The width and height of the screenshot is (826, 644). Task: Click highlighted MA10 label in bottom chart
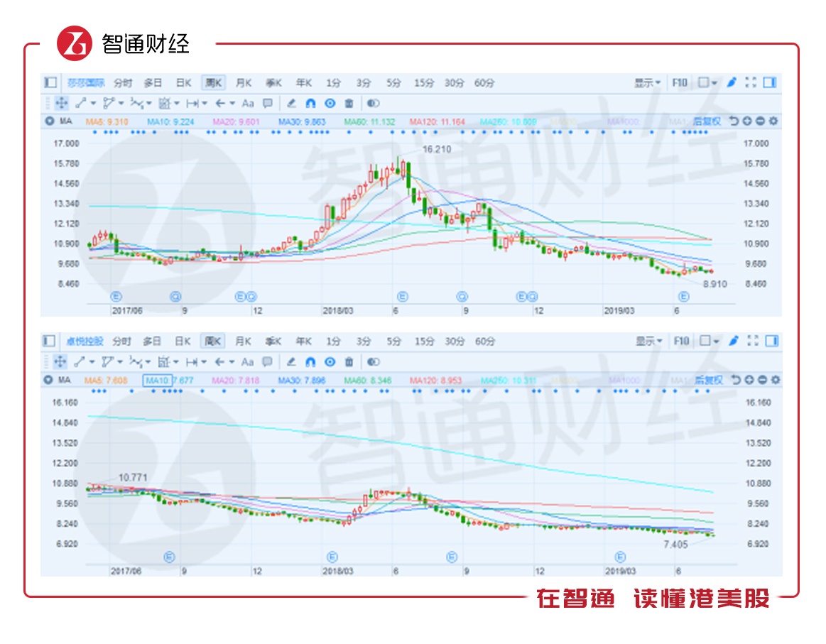pos(157,380)
